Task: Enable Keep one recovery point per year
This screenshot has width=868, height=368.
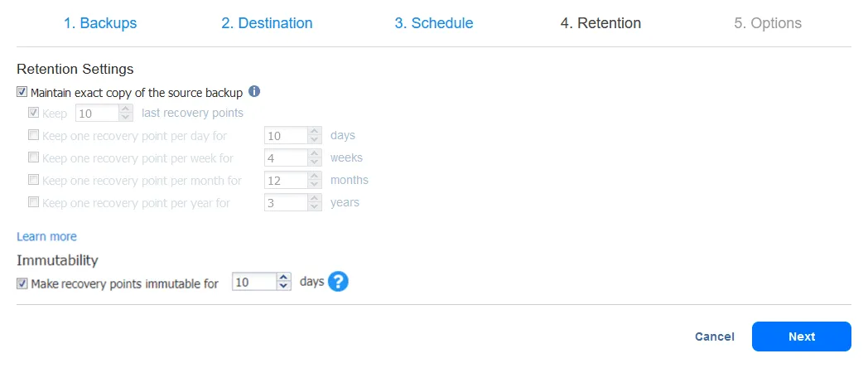Action: (34, 202)
